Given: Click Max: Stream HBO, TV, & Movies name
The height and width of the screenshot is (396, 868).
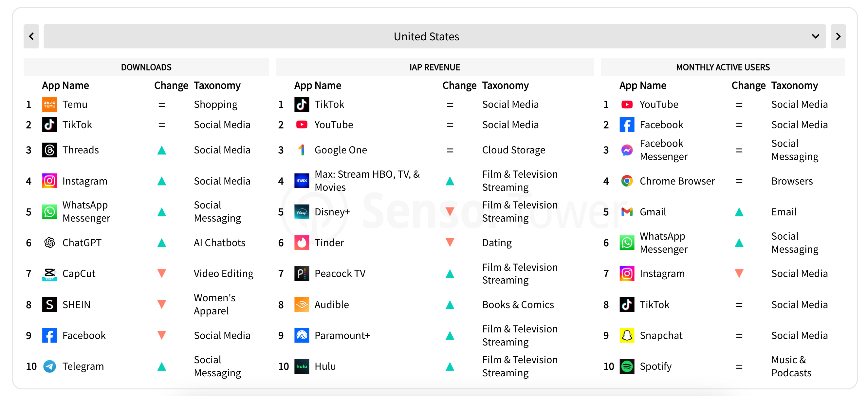Looking at the screenshot, I should pos(367,181).
